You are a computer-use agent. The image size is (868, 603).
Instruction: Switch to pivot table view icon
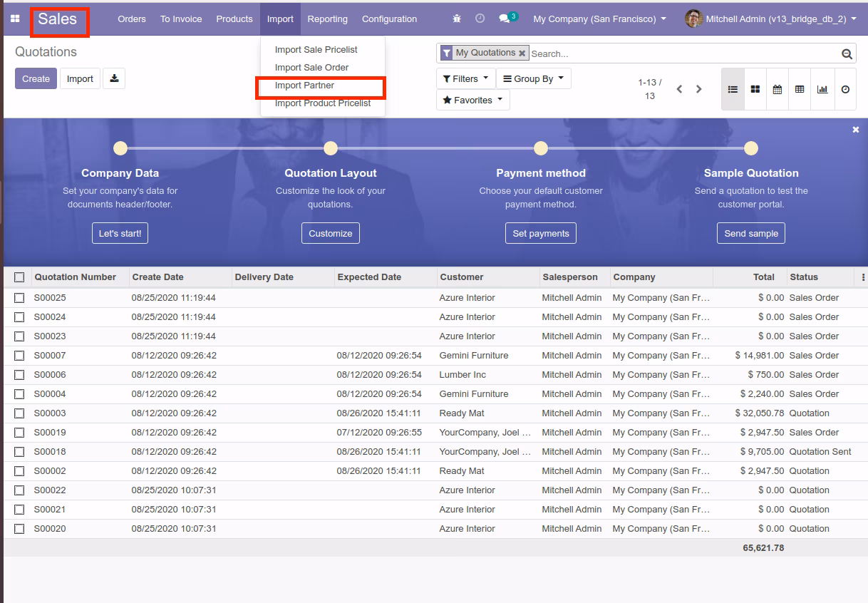pyautogui.click(x=800, y=89)
